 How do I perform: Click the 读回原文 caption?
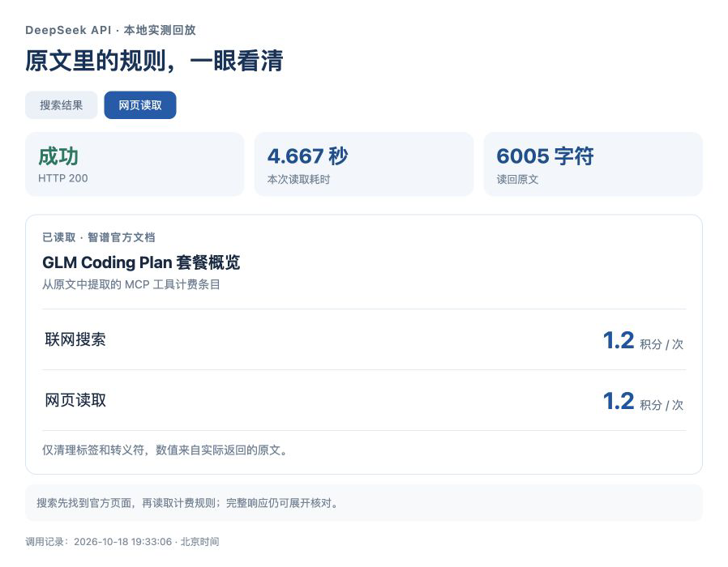pos(517,180)
